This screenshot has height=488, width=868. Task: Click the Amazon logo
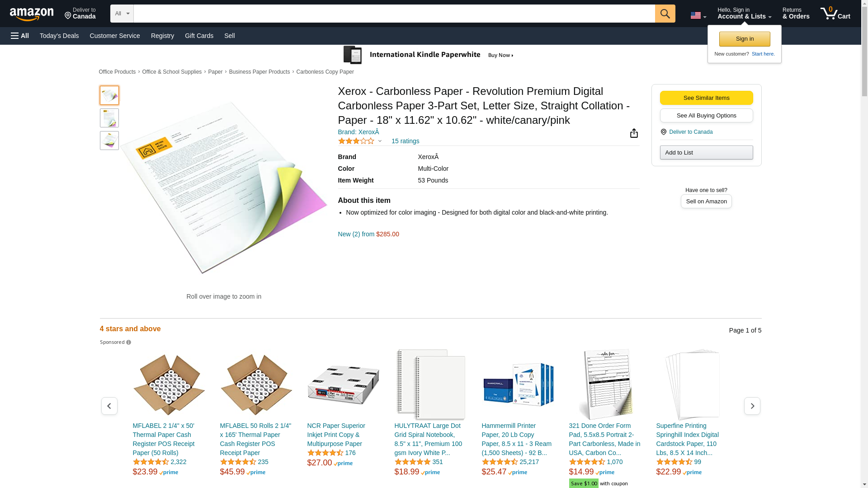click(x=32, y=14)
